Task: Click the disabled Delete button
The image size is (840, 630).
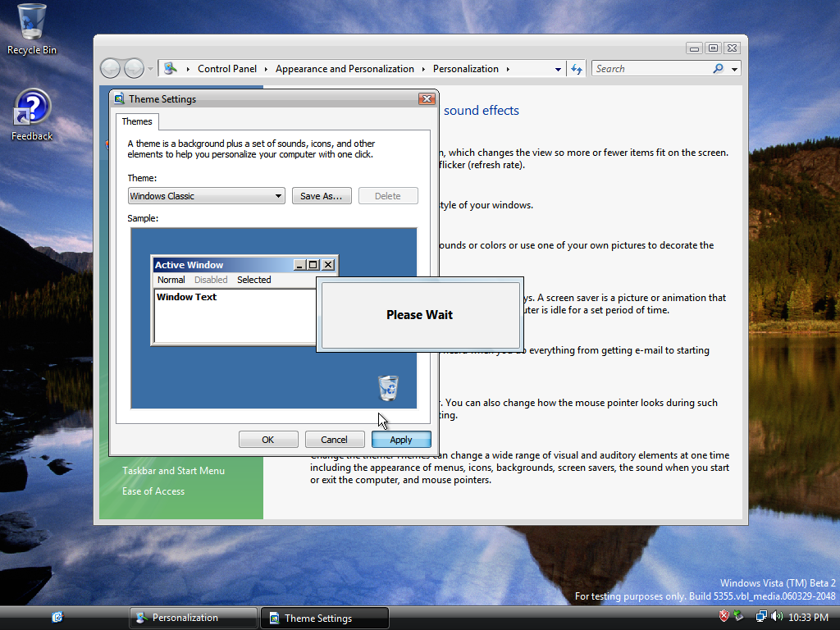Action: coord(388,196)
